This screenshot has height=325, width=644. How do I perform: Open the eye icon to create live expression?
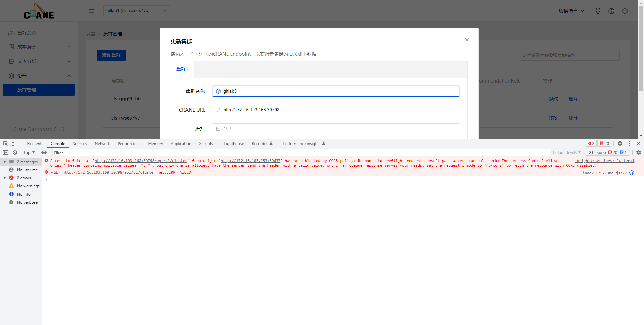tap(44, 152)
